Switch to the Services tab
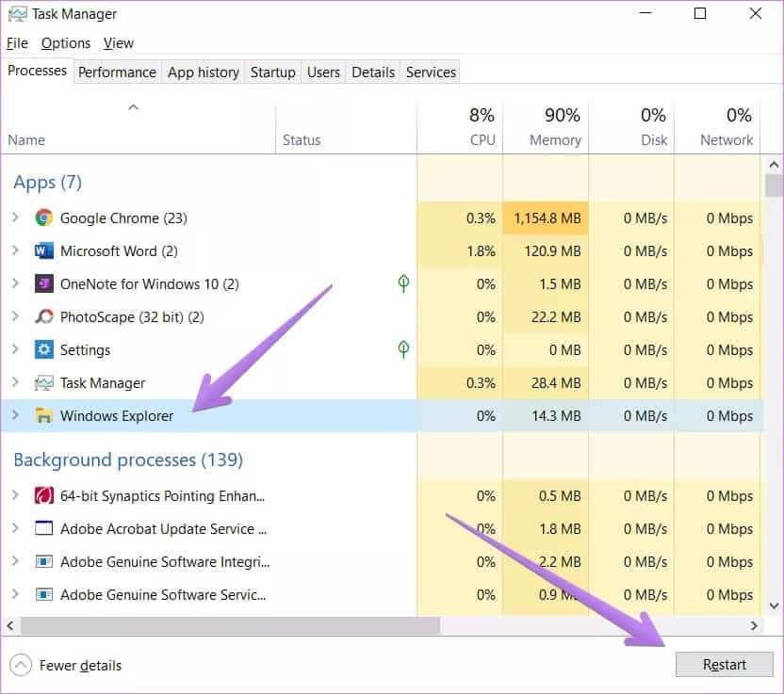Viewport: 784px width, 694px height. click(x=431, y=73)
